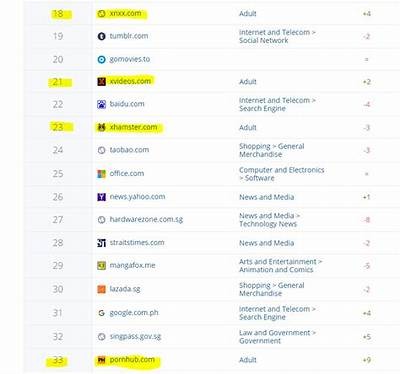This screenshot has height=374, width=400.
Task: Open the tumblr.com site link
Action: [x=129, y=36]
